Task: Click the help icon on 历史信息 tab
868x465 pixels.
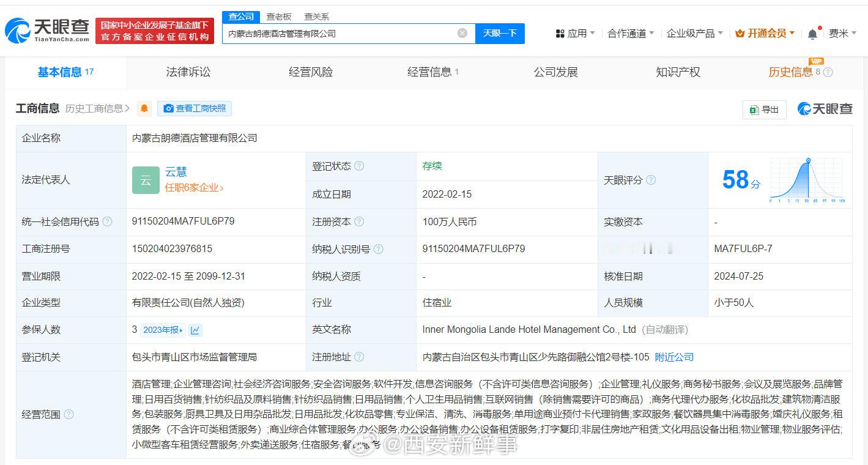Action: pos(828,72)
